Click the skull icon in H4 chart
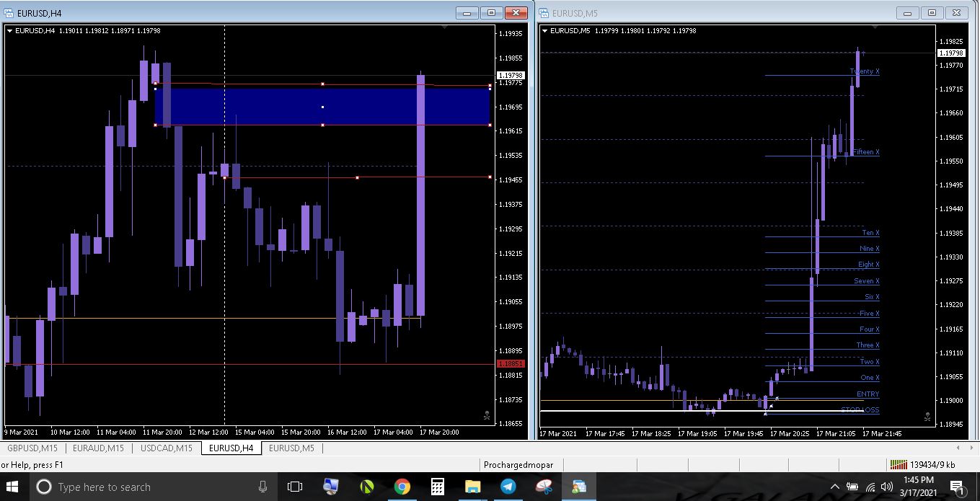This screenshot has width=980, height=501. 487,416
